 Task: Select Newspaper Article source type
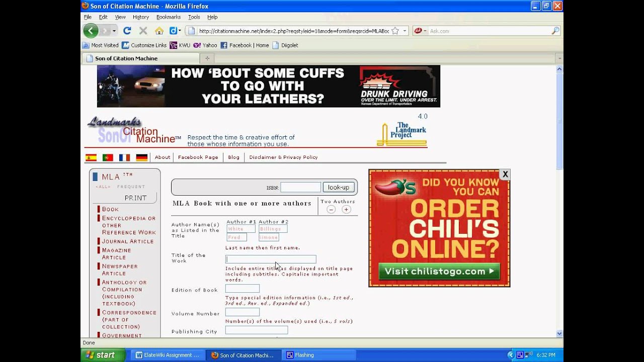coord(120,270)
